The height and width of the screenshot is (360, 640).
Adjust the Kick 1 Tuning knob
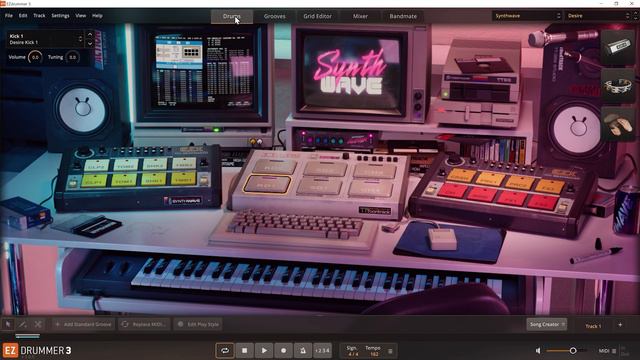click(73, 57)
